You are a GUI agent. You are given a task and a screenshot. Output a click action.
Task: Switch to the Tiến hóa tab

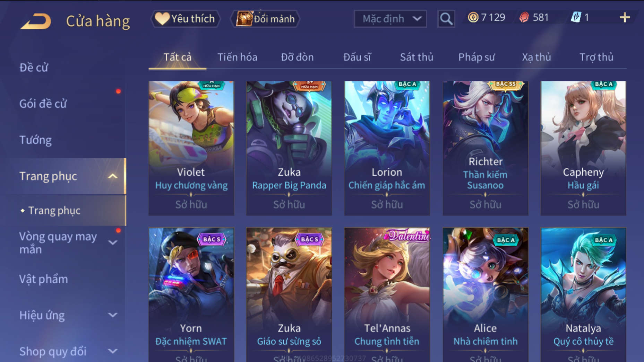tap(237, 57)
